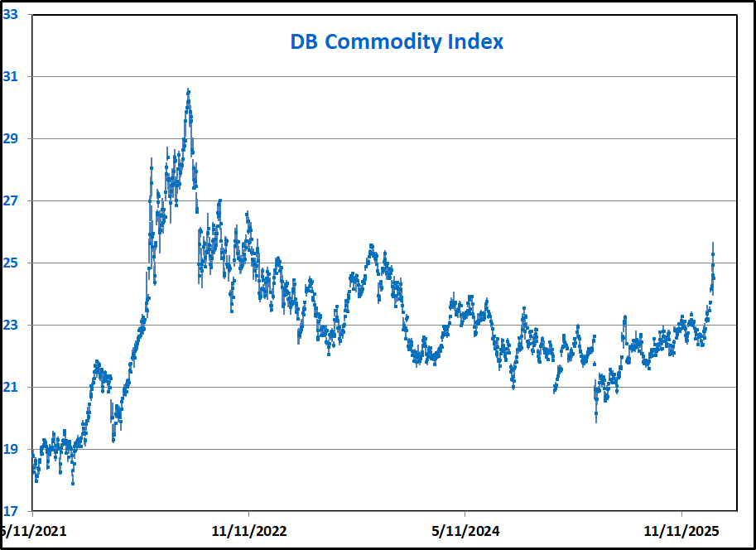756x550 pixels.
Task: Select the 5/11/2024 x-axis date label
Action: [x=465, y=531]
